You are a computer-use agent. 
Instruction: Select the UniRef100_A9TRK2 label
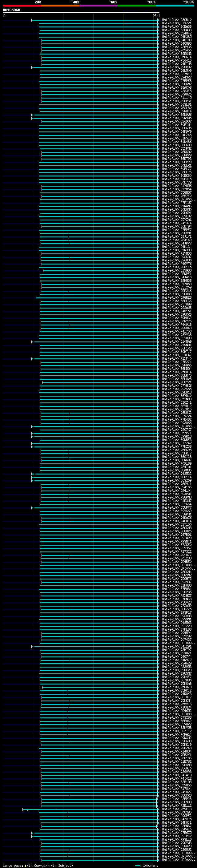(177, 836)
